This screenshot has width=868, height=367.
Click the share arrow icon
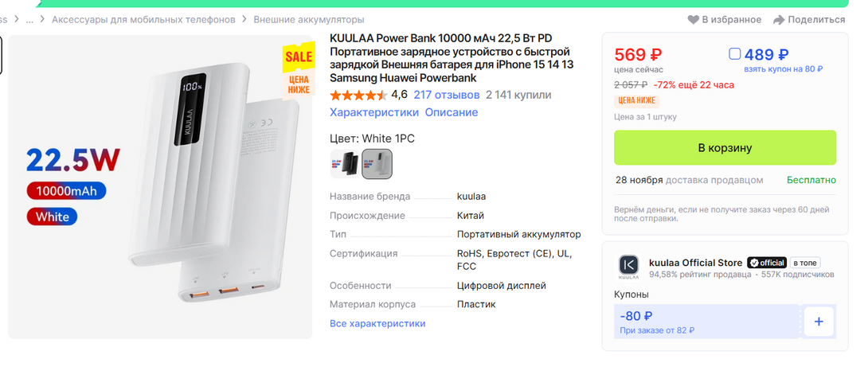coord(780,19)
